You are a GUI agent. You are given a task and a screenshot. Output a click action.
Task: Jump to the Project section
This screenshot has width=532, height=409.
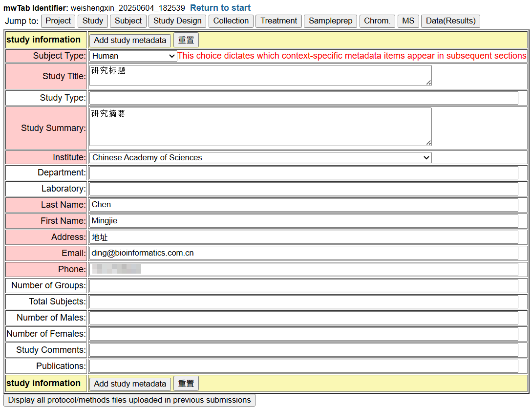pos(58,21)
